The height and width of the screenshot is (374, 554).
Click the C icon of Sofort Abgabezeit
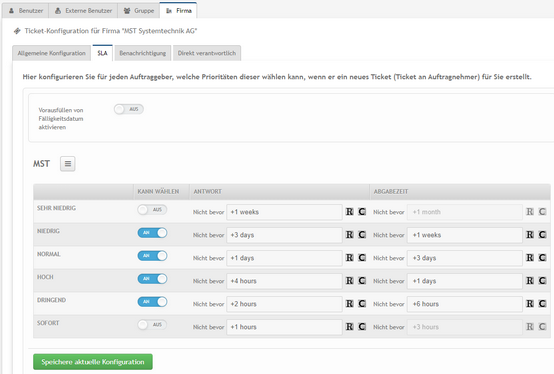point(542,326)
